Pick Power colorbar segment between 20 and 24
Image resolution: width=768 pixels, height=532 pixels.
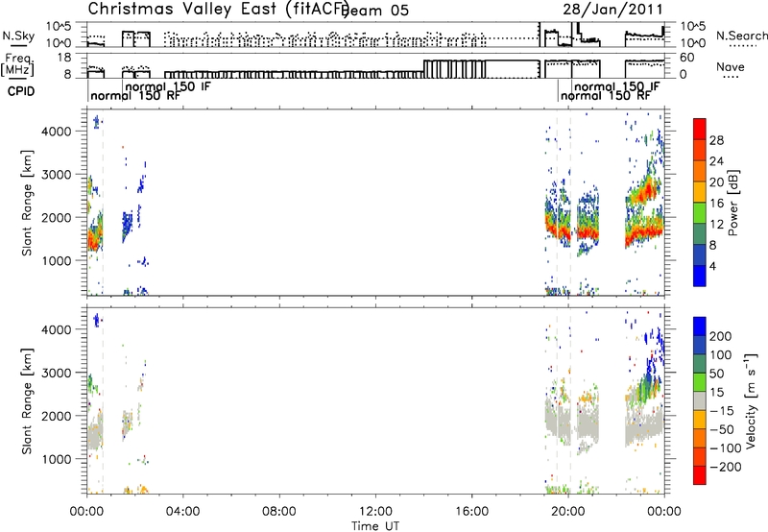click(700, 171)
